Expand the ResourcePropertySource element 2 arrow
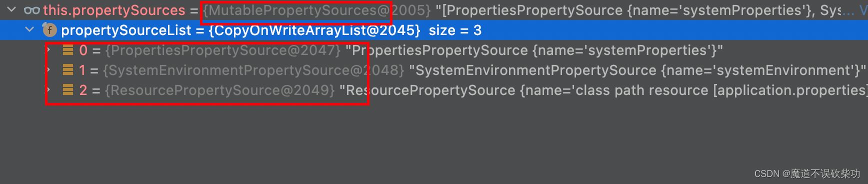Image resolution: width=868 pixels, height=184 pixels. coord(48,90)
